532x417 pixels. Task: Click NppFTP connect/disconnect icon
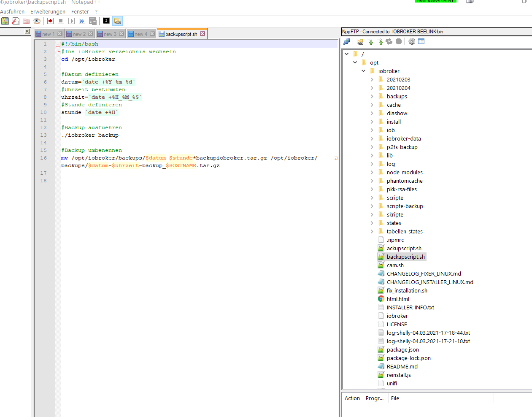(347, 41)
